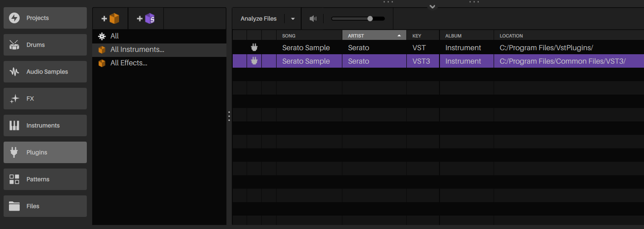
Task: Click the ascending sort arrow on ARTIST
Action: point(399,35)
